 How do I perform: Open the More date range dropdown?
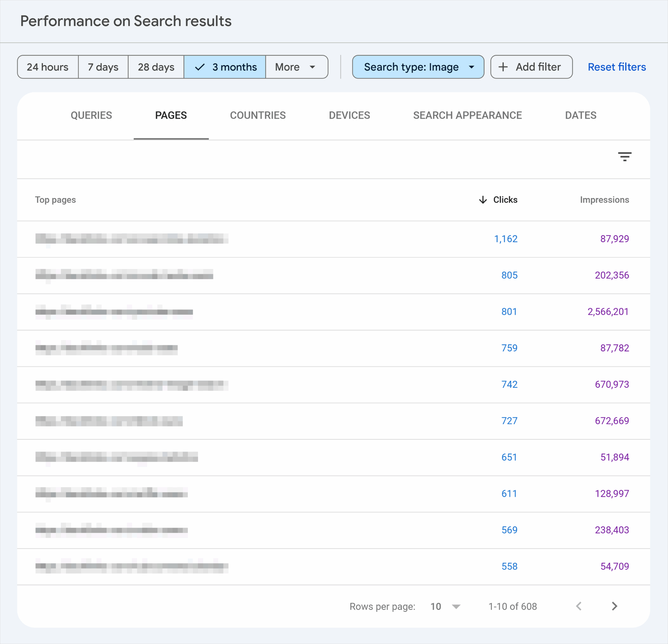pos(296,67)
